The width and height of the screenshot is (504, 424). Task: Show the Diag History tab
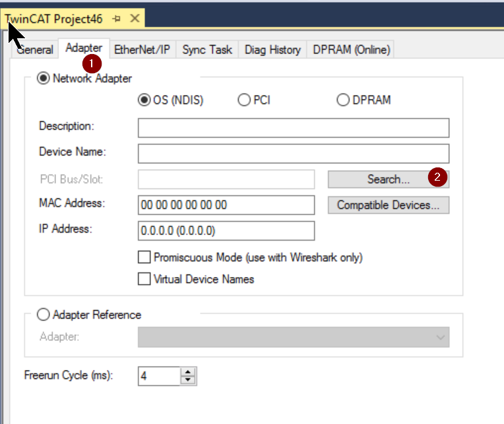pyautogui.click(x=272, y=50)
